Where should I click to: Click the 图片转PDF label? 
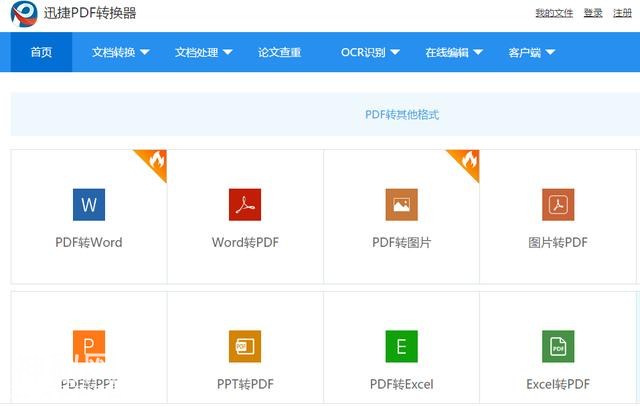click(x=558, y=242)
